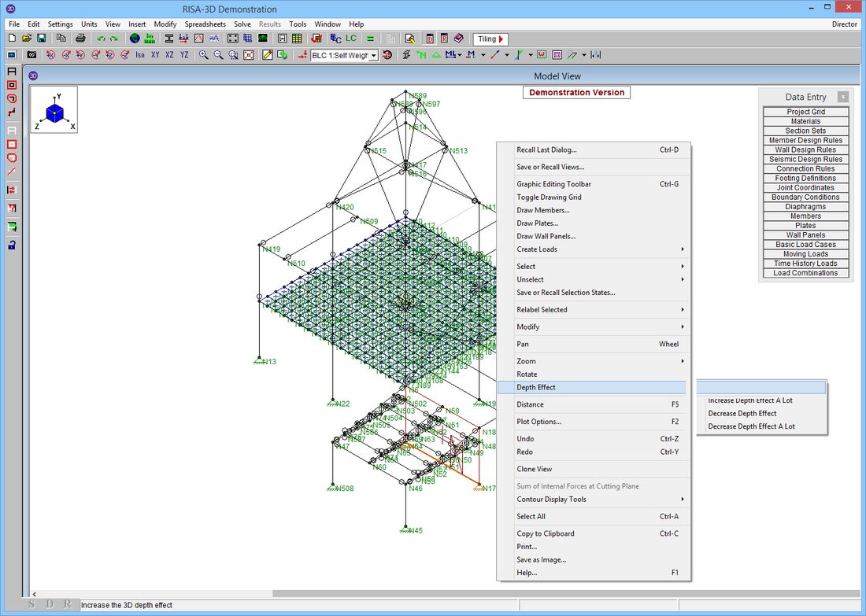Open Joint Coordinates from Data Entry panel
Image resolution: width=866 pixels, height=616 pixels.
point(805,188)
